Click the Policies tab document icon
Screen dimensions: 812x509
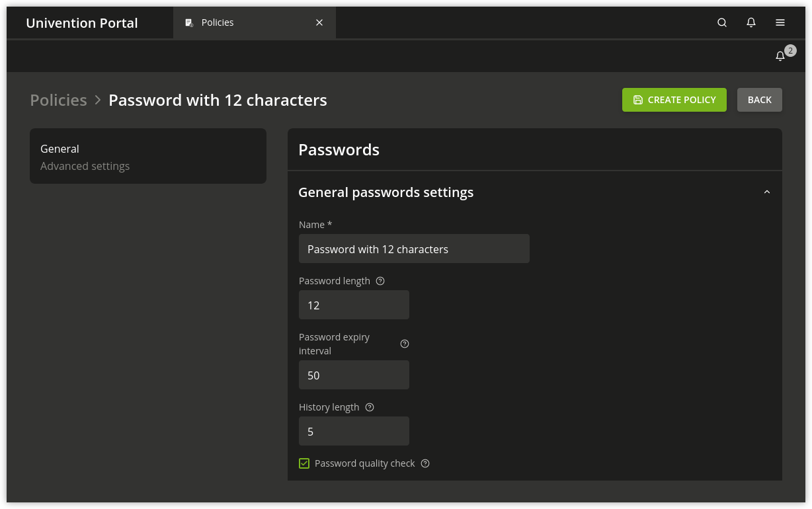point(189,22)
